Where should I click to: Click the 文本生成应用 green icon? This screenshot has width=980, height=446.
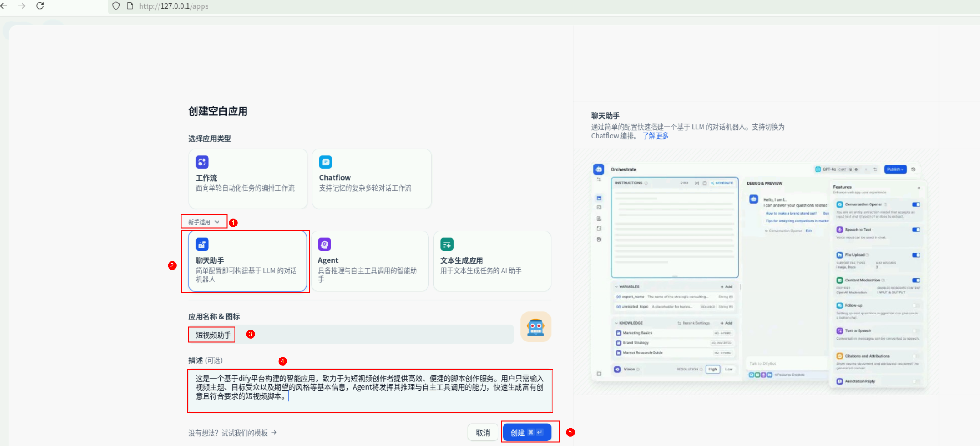pyautogui.click(x=447, y=244)
